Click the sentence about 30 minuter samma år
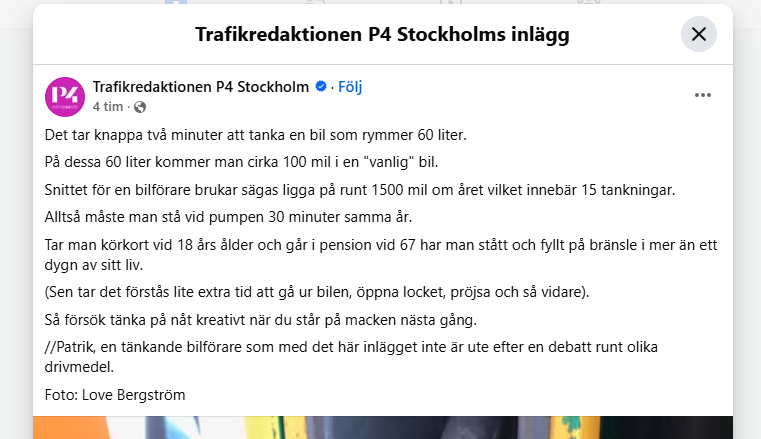This screenshot has width=761, height=439. (228, 217)
